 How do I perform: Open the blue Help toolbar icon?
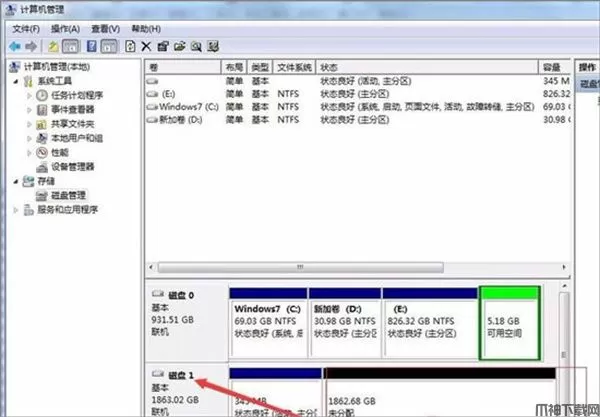point(92,47)
